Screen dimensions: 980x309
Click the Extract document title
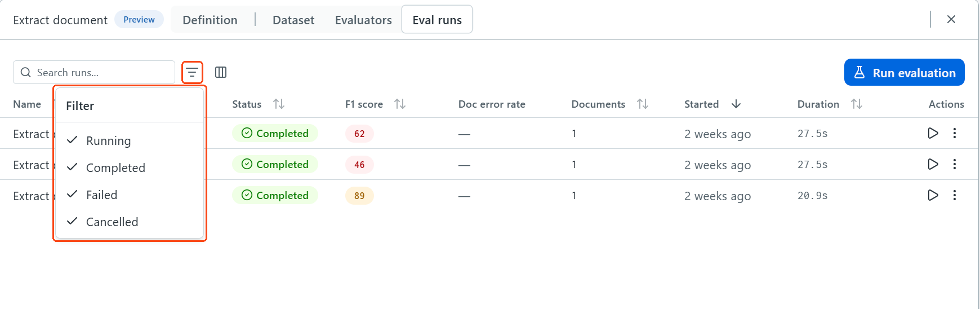click(x=60, y=20)
